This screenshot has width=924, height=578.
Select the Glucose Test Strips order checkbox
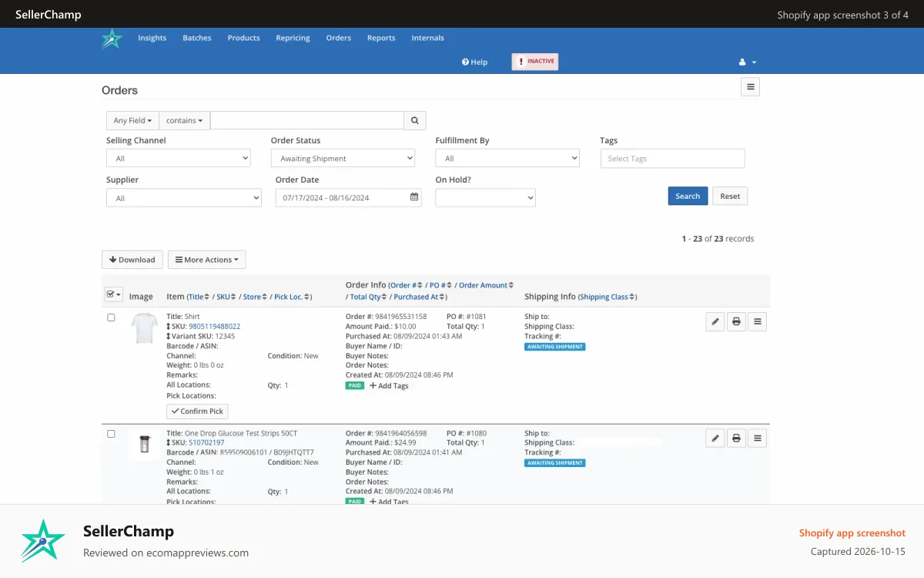click(x=111, y=434)
